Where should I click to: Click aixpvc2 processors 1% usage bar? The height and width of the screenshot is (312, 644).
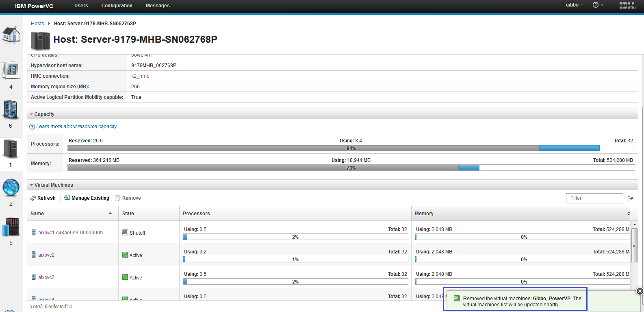(295, 259)
